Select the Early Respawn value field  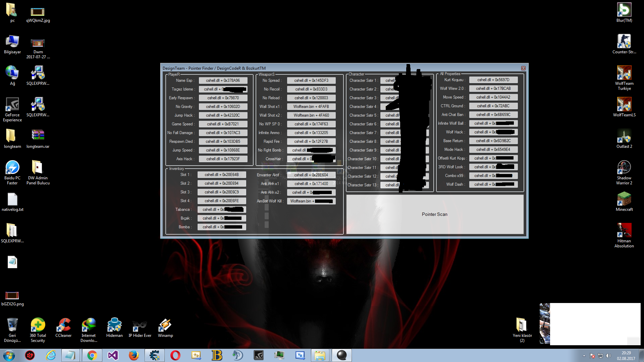[223, 98]
